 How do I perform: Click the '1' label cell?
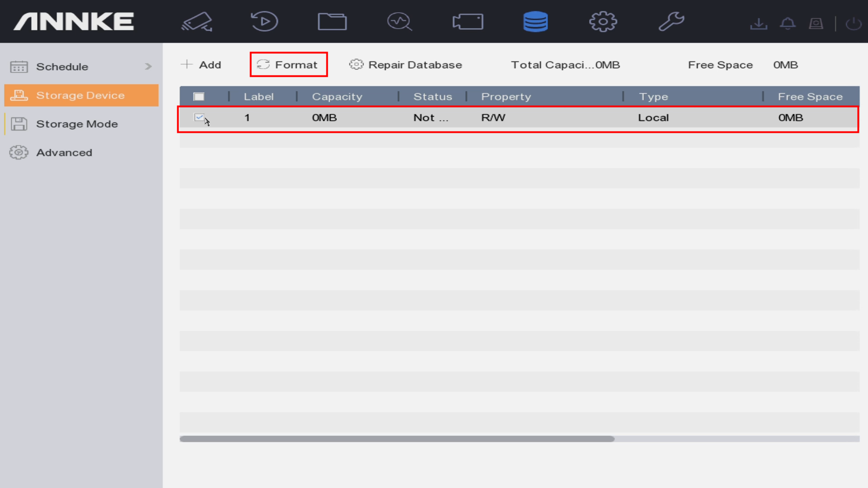247,117
